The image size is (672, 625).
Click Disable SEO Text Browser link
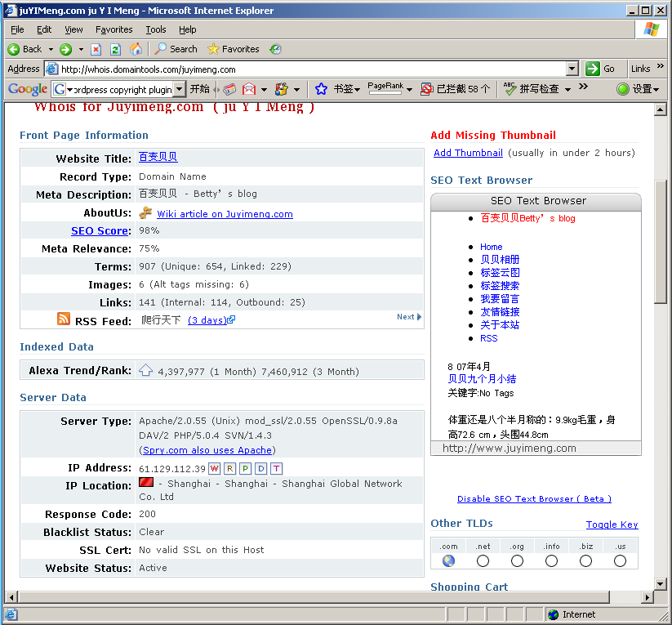[x=534, y=498]
